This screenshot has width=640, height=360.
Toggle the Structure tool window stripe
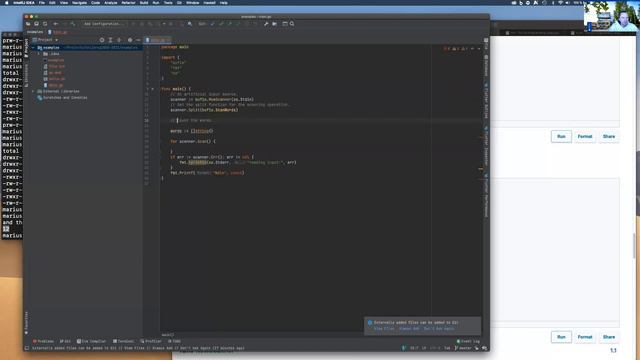click(27, 75)
